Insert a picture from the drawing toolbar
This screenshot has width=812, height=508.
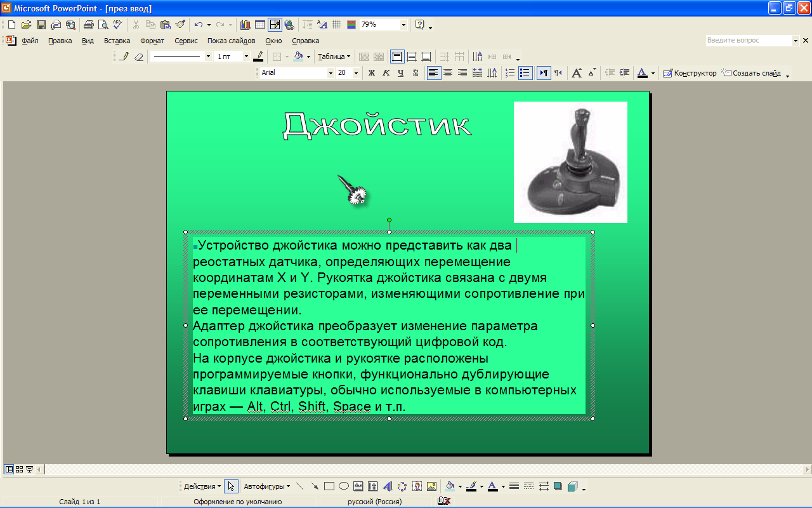(x=431, y=486)
